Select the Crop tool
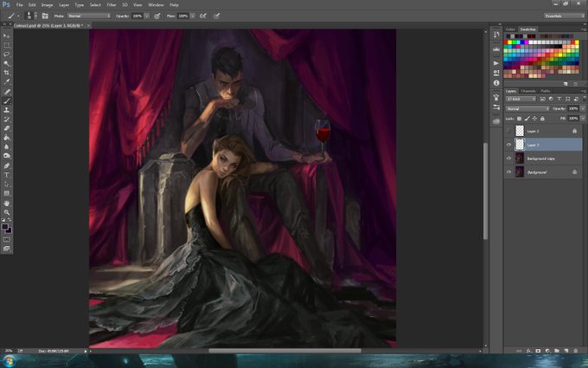Image resolution: width=588 pixels, height=368 pixels. [x=7, y=73]
